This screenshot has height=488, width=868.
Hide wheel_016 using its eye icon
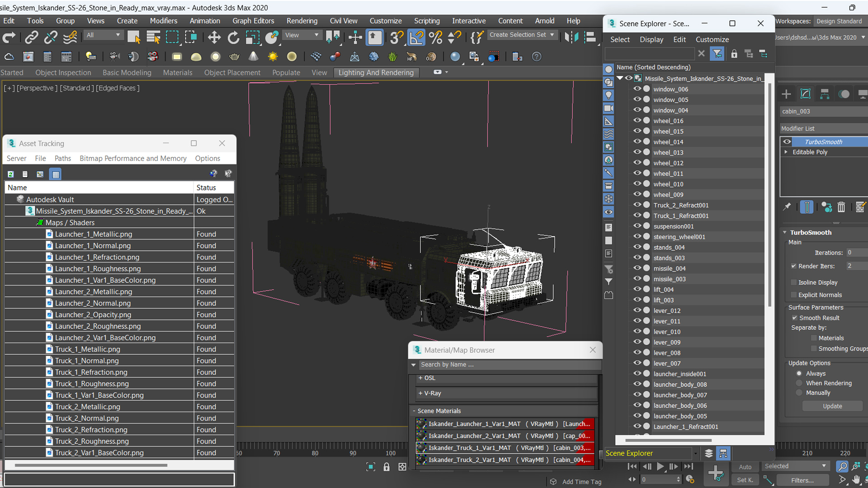[637, 121]
